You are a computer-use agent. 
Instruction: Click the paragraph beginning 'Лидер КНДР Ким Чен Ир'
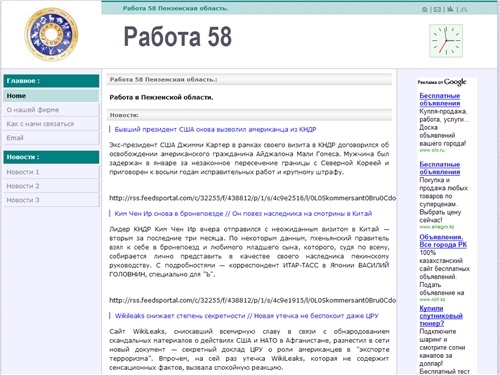(249, 252)
